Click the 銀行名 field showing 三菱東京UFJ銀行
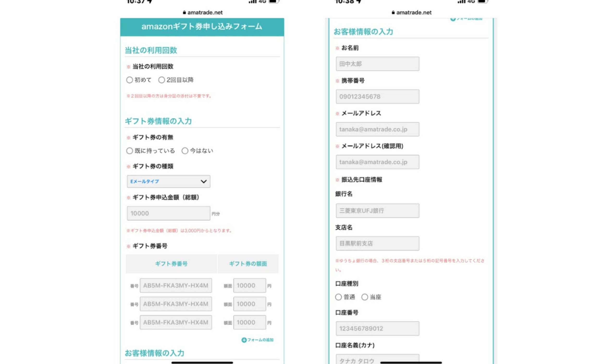 pos(377,211)
